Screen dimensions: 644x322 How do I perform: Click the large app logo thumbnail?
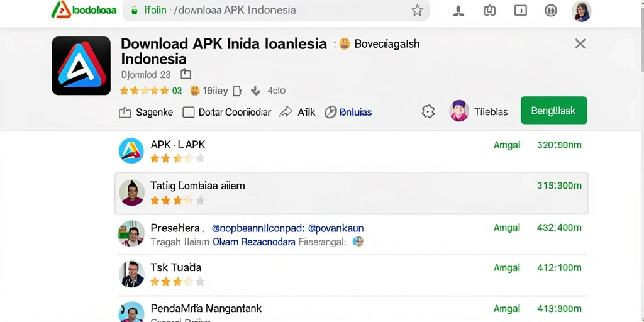point(81,65)
